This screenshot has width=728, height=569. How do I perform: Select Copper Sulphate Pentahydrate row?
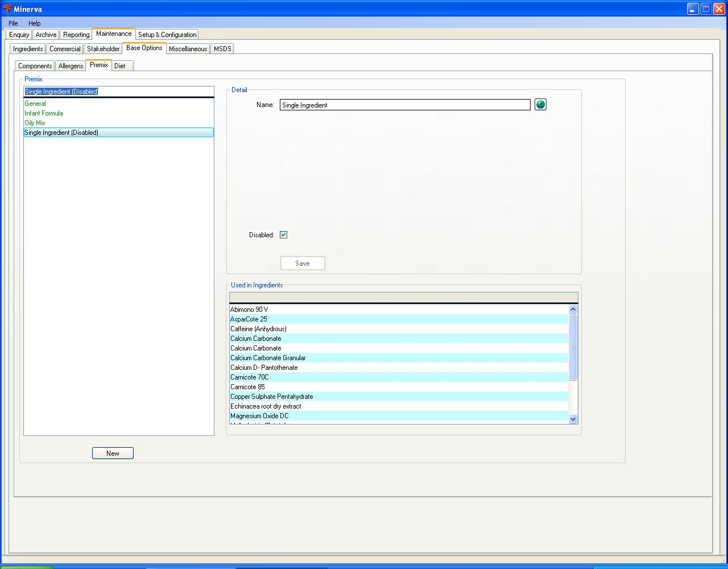click(399, 397)
